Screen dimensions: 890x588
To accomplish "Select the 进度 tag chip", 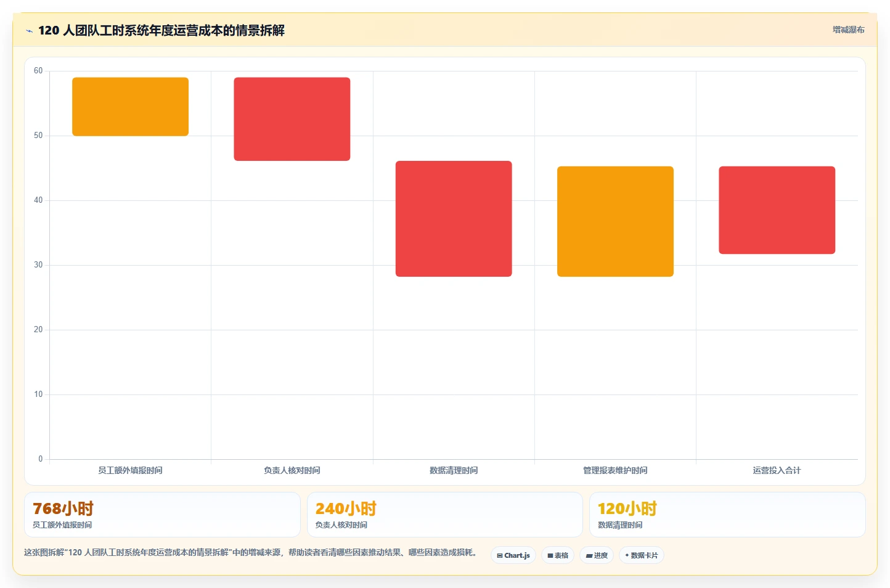I will 597,555.
